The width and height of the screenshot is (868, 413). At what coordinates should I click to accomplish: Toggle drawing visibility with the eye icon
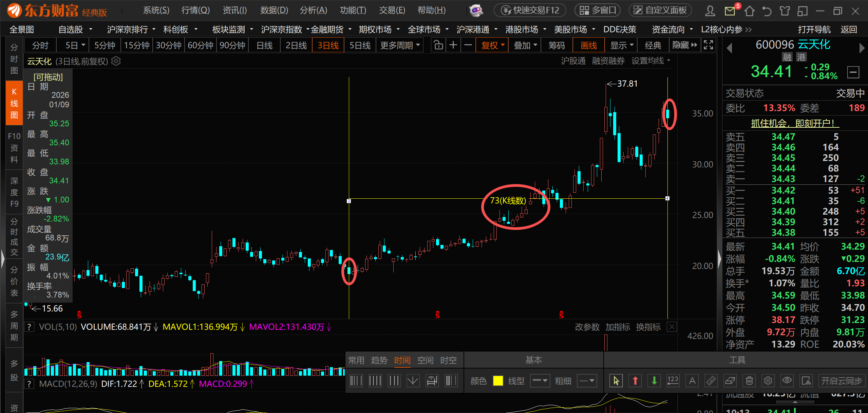[787, 381]
